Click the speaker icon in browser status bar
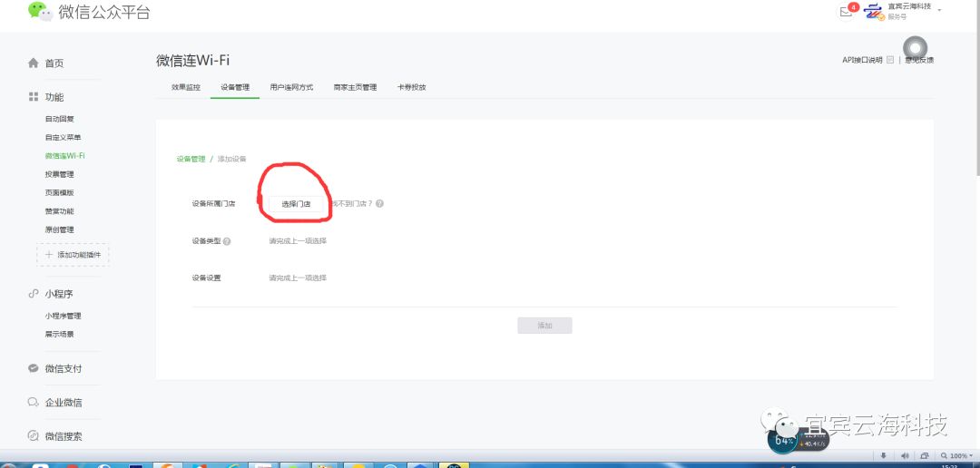 point(904,455)
